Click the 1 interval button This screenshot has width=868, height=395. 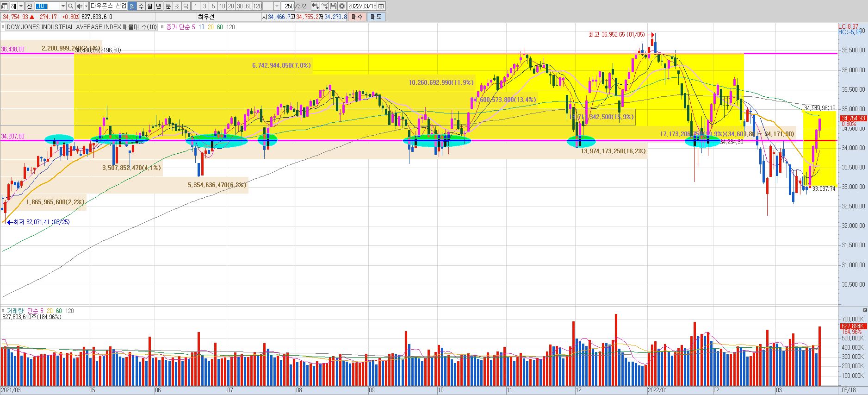point(196,6)
